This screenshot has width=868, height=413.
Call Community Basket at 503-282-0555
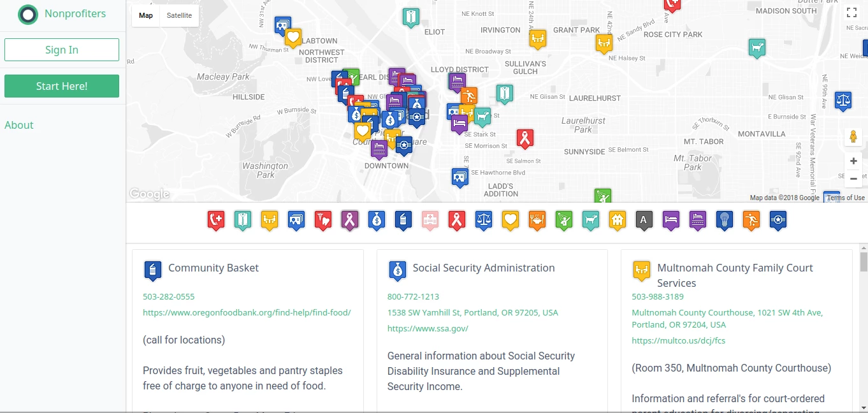(x=169, y=296)
